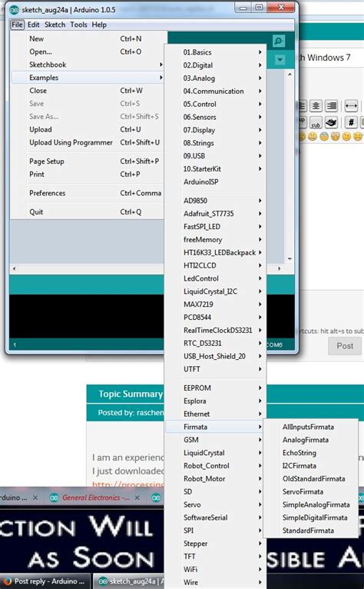This screenshot has height=589, width=364.
Task: Click the Post button on forum page
Action: click(345, 346)
